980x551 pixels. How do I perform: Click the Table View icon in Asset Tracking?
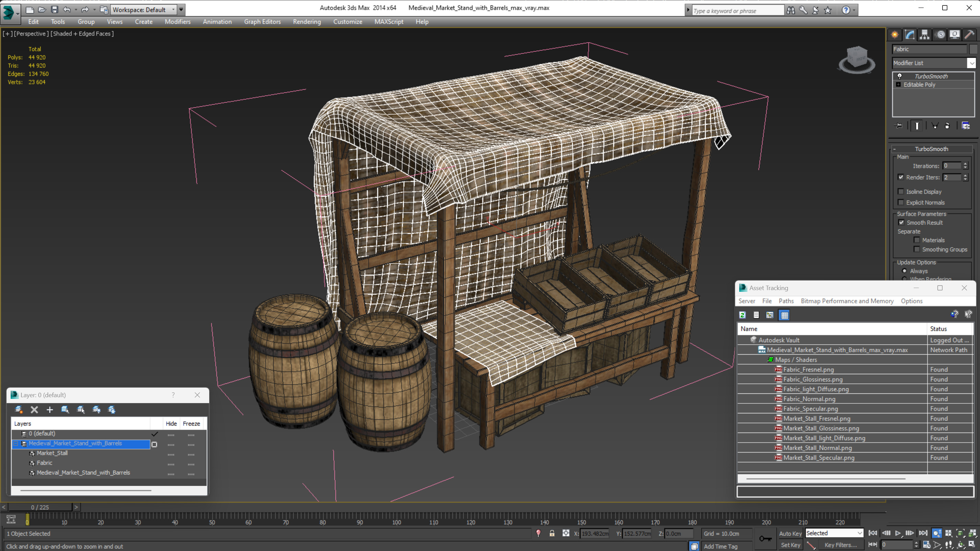pyautogui.click(x=784, y=315)
